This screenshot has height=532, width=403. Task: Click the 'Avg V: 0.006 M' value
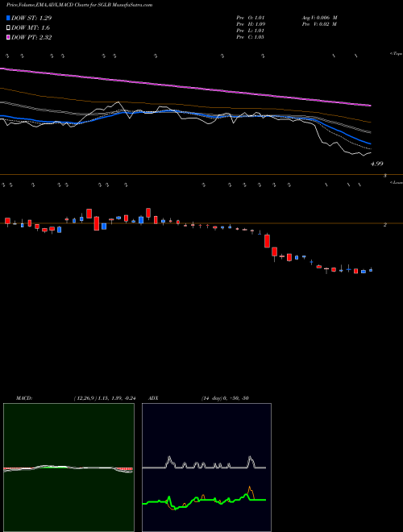pos(319,18)
